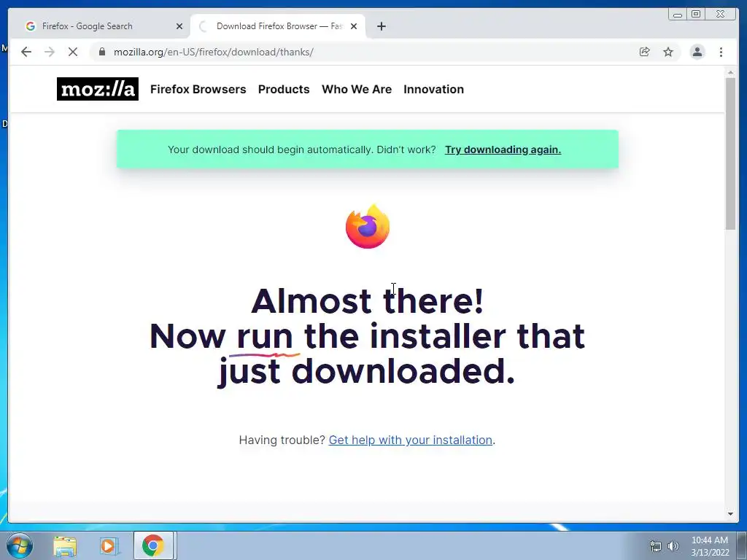The width and height of the screenshot is (747, 560).
Task: Click the network tray icon
Action: [656, 546]
